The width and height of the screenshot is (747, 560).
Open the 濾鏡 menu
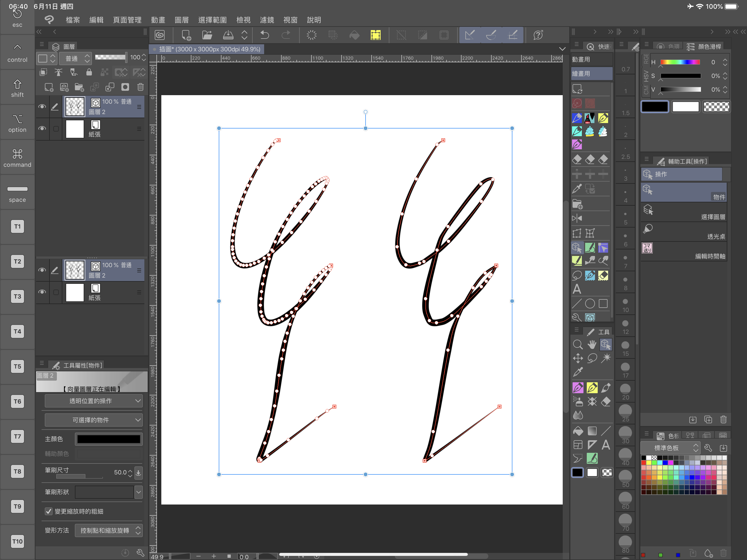click(x=267, y=20)
